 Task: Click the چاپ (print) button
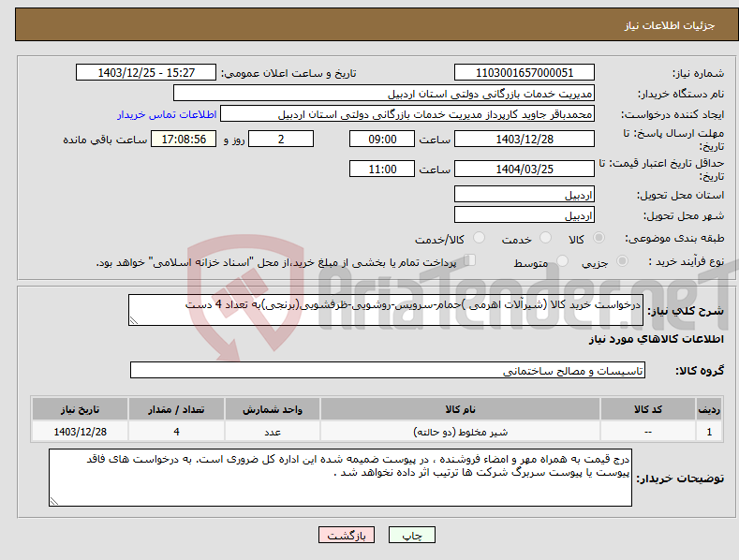tap(411, 535)
